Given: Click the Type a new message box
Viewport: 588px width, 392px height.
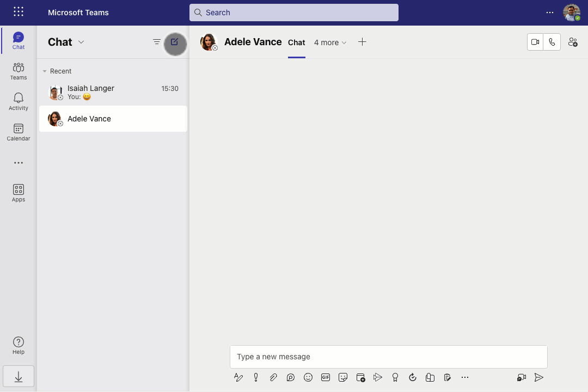Looking at the screenshot, I should click(x=389, y=357).
